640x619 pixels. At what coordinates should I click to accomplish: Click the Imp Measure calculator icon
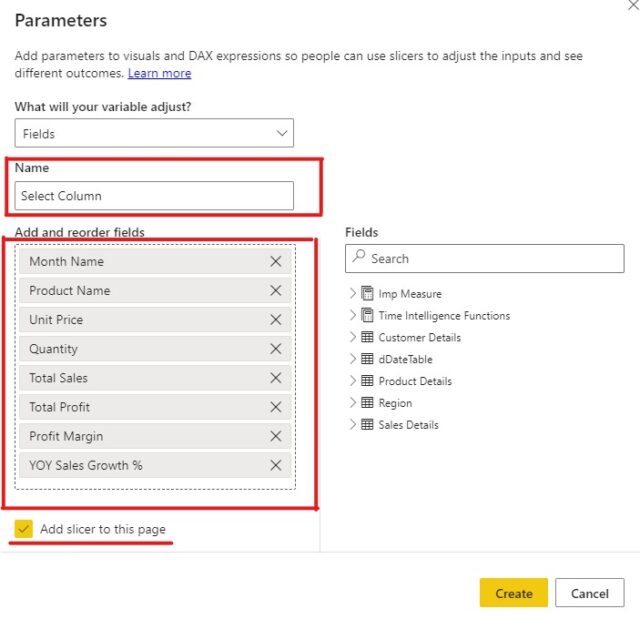click(367, 293)
